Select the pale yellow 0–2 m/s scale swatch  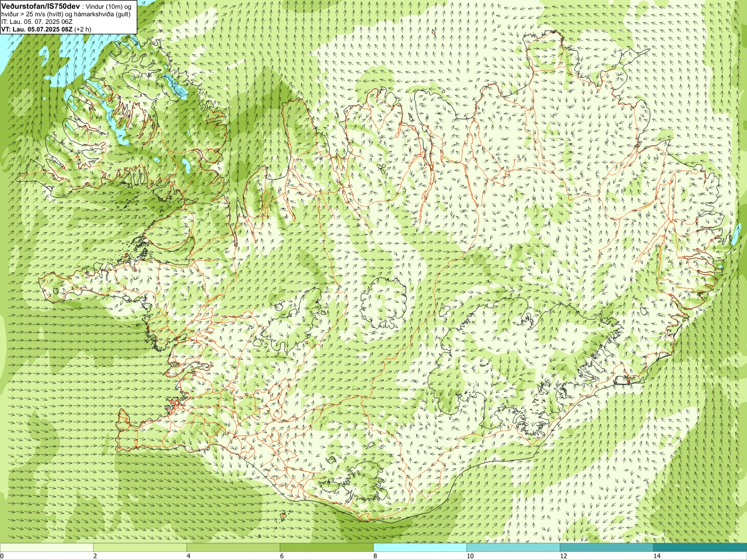[x=47, y=548]
